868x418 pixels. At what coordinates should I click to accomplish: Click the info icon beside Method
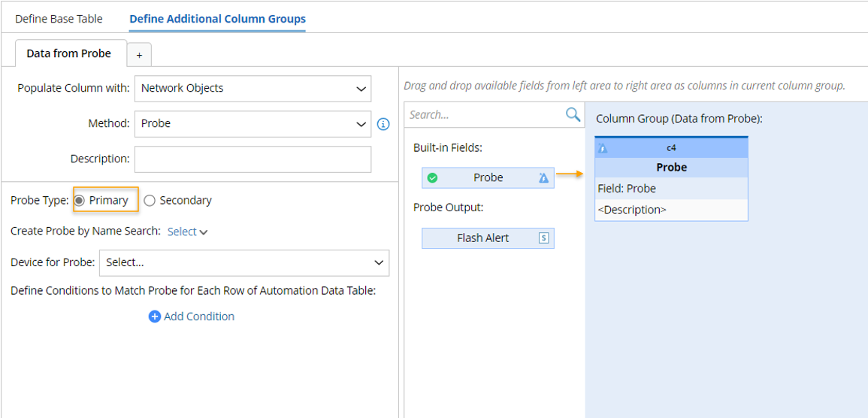(x=383, y=124)
